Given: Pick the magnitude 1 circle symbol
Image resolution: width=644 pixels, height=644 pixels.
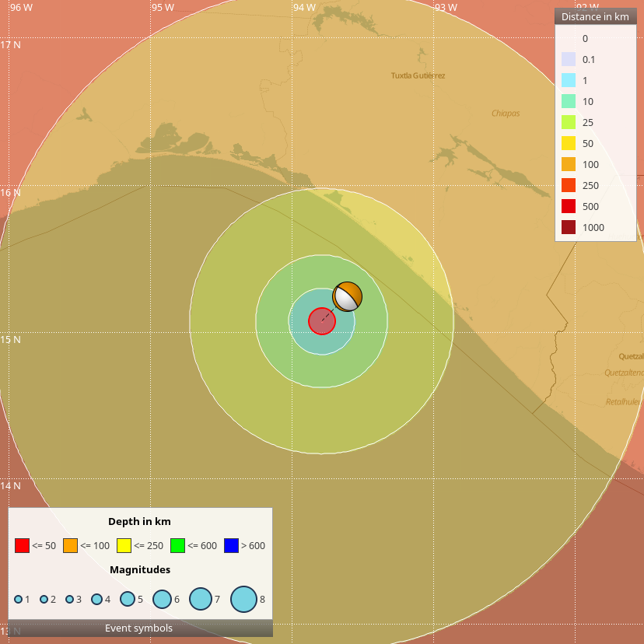Looking at the screenshot, I should 19,599.
